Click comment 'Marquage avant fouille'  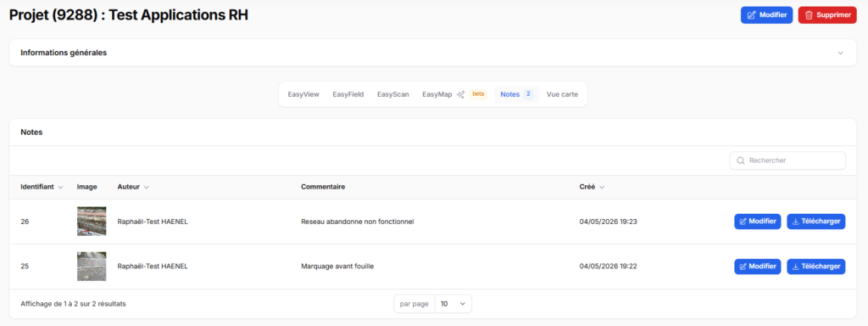click(337, 266)
